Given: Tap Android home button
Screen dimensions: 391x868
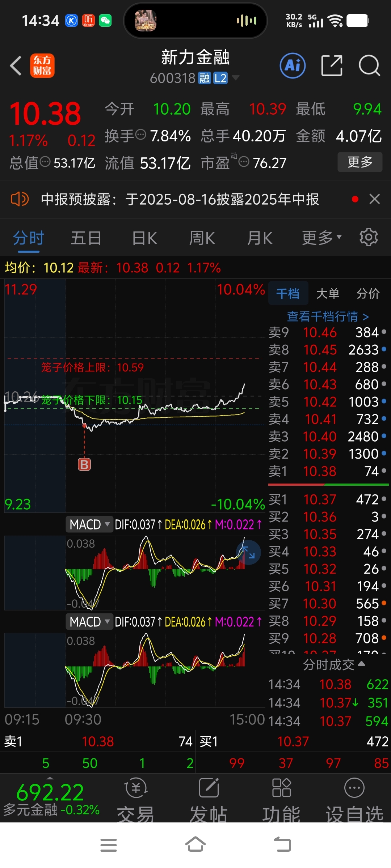Looking at the screenshot, I should (195, 844).
